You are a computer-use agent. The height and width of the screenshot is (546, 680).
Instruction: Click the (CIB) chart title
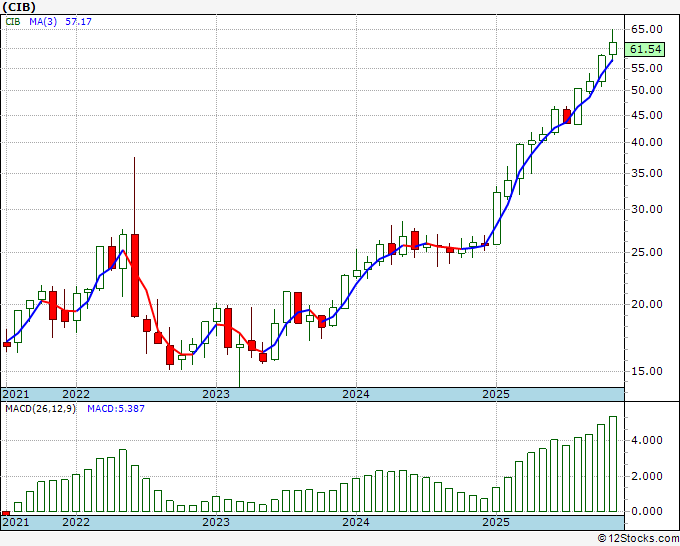pyautogui.click(x=19, y=7)
